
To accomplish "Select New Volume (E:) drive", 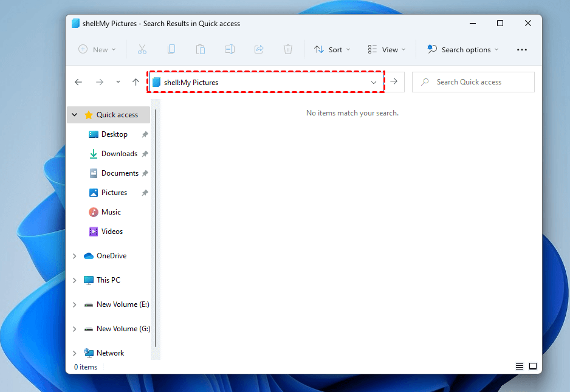I will (123, 304).
